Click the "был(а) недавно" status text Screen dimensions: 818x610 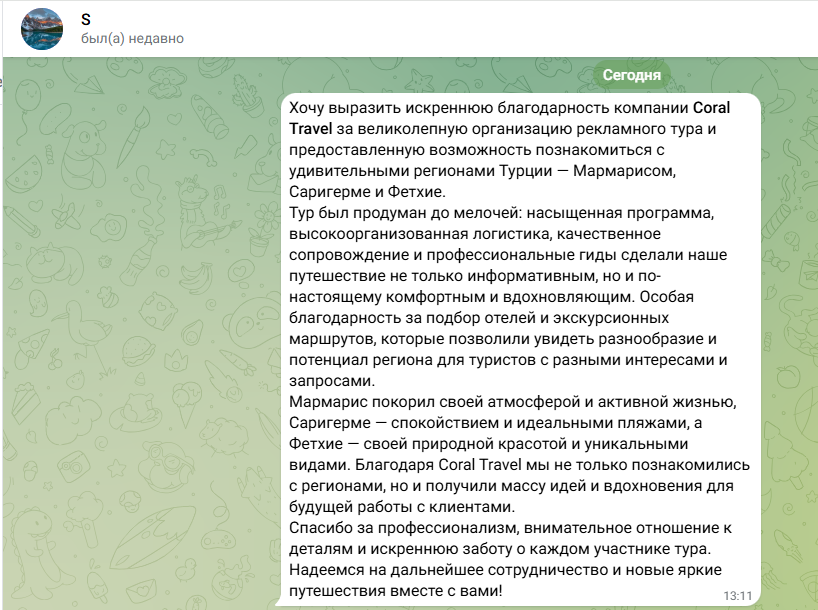[x=133, y=39]
